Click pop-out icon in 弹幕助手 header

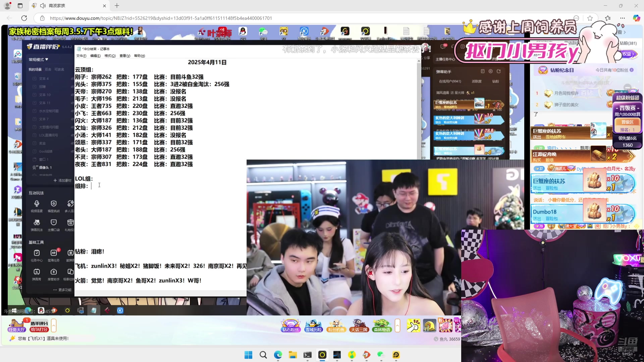point(498,71)
